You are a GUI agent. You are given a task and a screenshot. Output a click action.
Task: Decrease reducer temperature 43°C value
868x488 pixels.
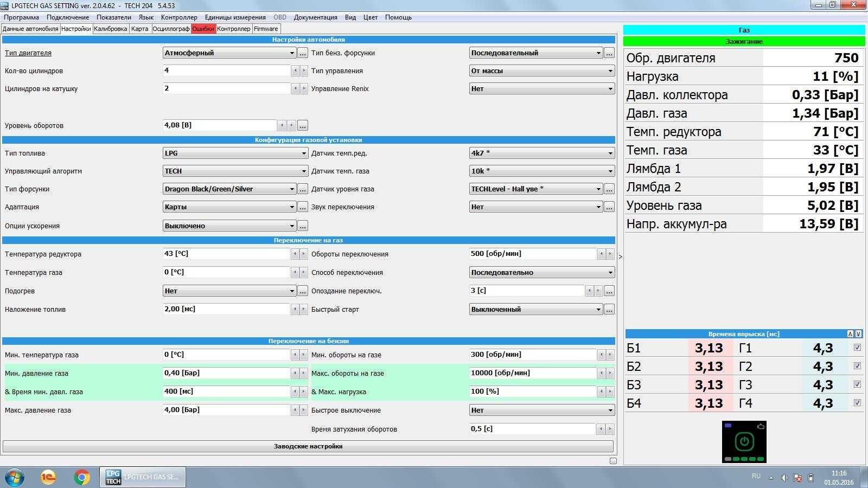tap(295, 254)
